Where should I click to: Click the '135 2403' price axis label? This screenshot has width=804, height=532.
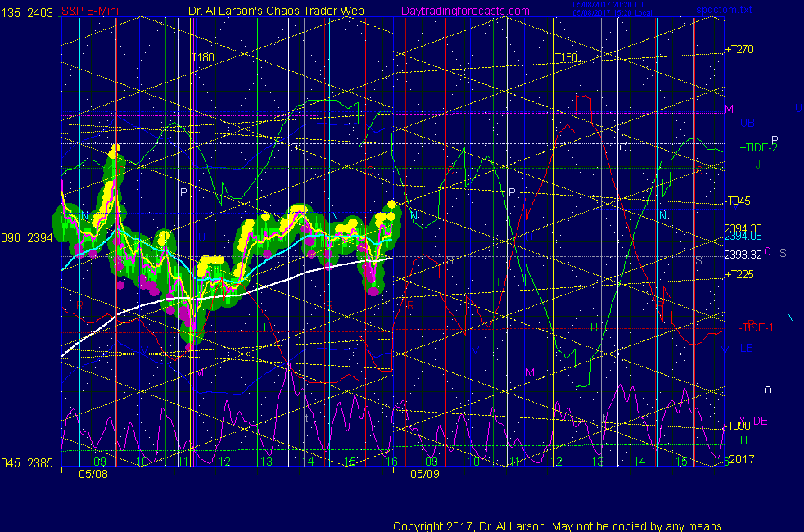[x=27, y=13]
